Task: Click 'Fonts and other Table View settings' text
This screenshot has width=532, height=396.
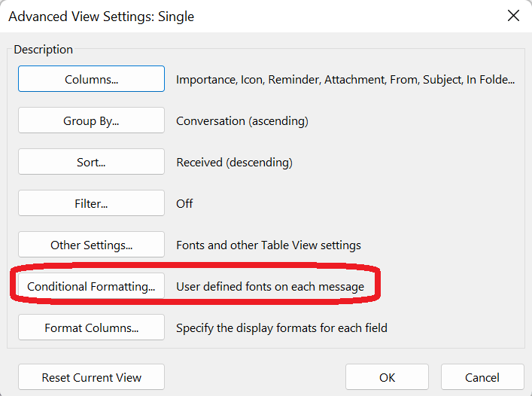Action: coord(268,245)
